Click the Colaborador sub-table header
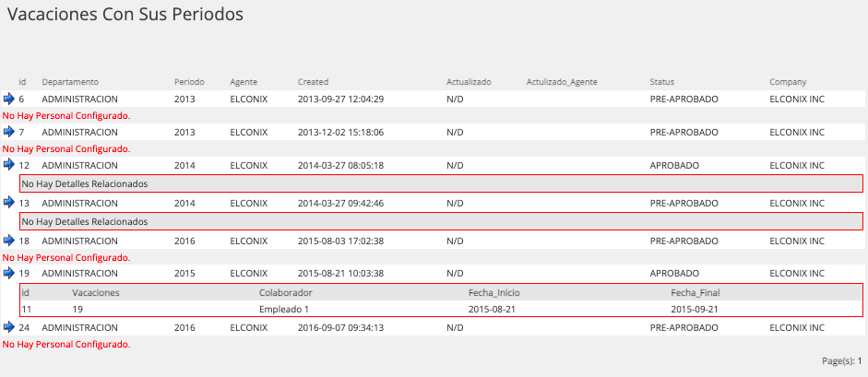This screenshot has width=868, height=377. [286, 292]
